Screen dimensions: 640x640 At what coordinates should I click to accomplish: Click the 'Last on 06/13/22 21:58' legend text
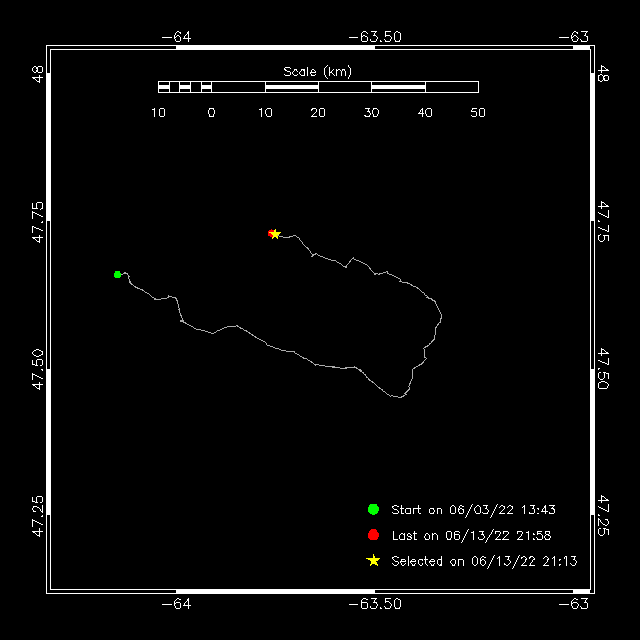point(471,536)
